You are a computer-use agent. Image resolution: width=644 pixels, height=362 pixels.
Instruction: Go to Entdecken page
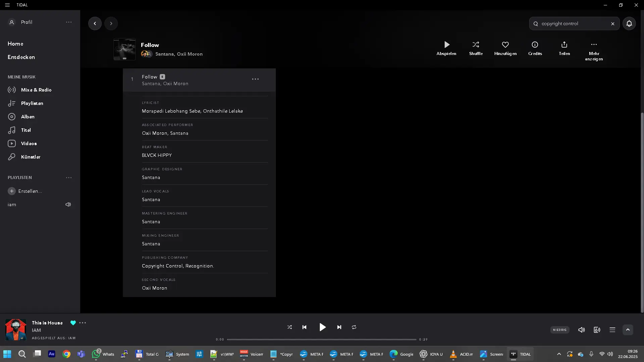tap(21, 57)
